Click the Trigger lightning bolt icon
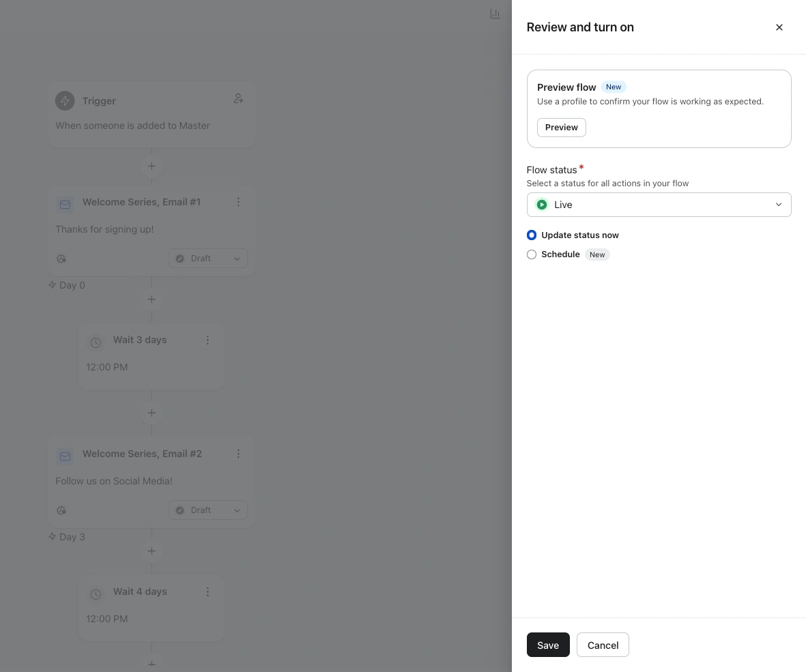 pos(65,101)
